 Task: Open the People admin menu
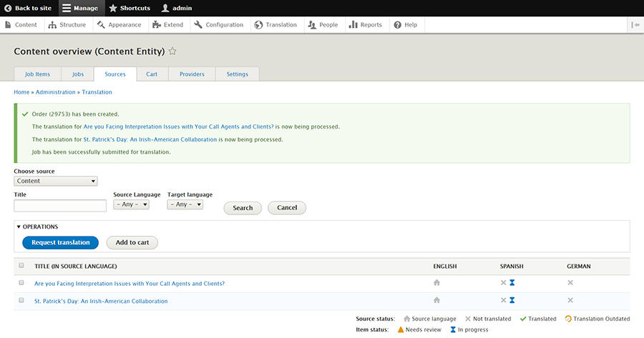pos(323,25)
